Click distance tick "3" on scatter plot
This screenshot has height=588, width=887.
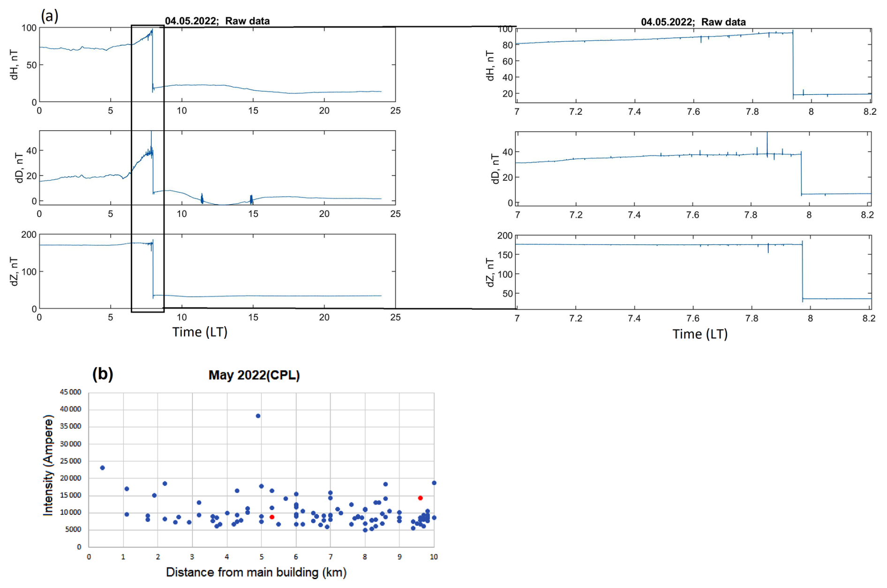(x=192, y=557)
